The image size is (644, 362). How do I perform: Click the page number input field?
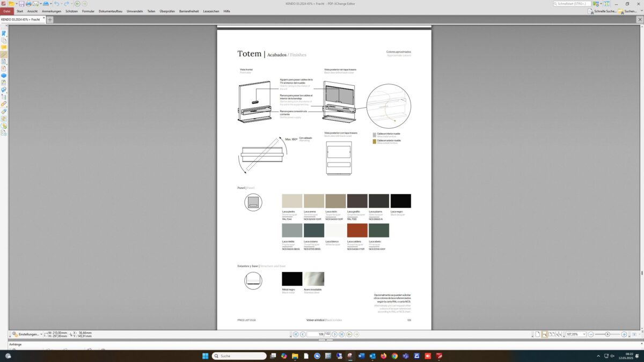coord(319,334)
